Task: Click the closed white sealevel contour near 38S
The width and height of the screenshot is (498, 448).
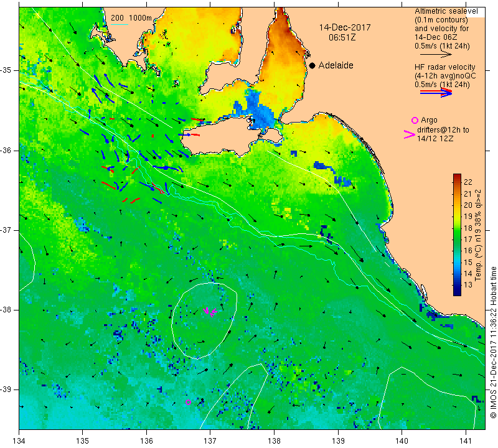Action: pos(204,320)
